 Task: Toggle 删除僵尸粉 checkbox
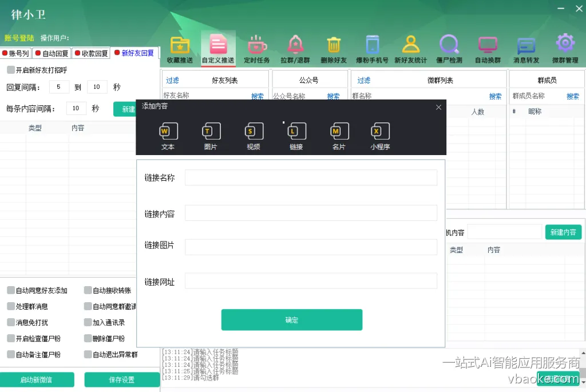point(88,339)
